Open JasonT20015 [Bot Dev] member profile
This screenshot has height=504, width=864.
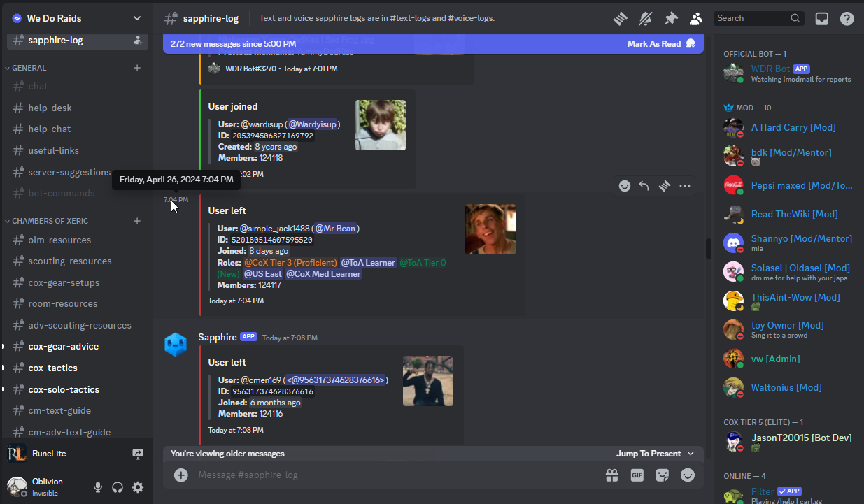(x=789, y=442)
